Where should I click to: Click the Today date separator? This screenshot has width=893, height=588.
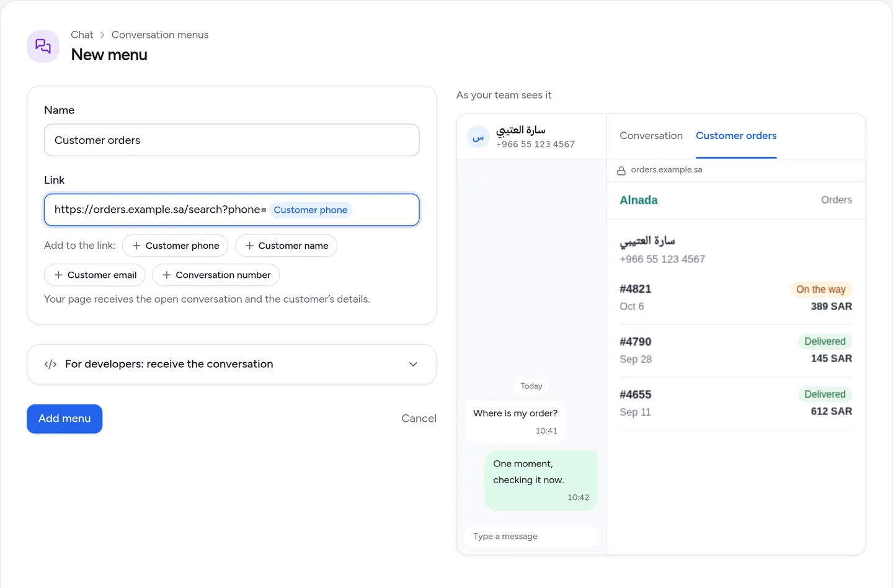click(x=531, y=386)
